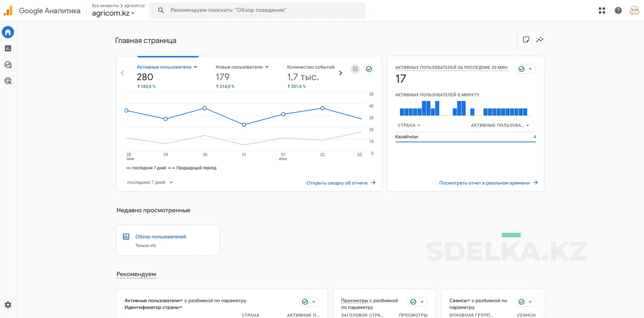
Task: Open the realtime card data quality dropdown
Action: [x=526, y=69]
